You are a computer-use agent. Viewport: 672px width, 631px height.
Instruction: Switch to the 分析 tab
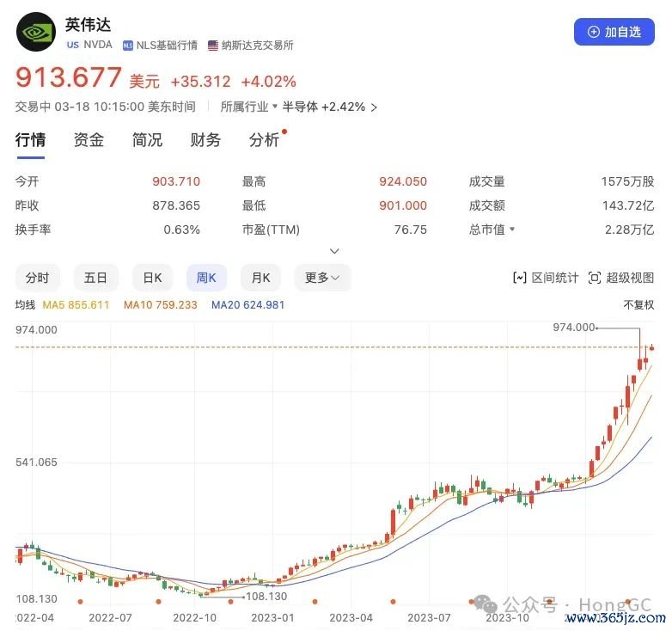click(264, 140)
